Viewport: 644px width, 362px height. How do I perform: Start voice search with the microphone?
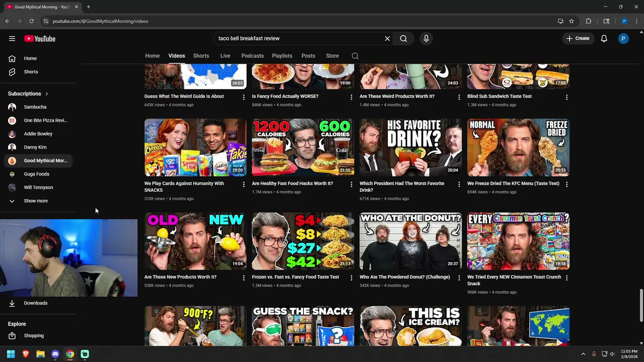pyautogui.click(x=426, y=38)
